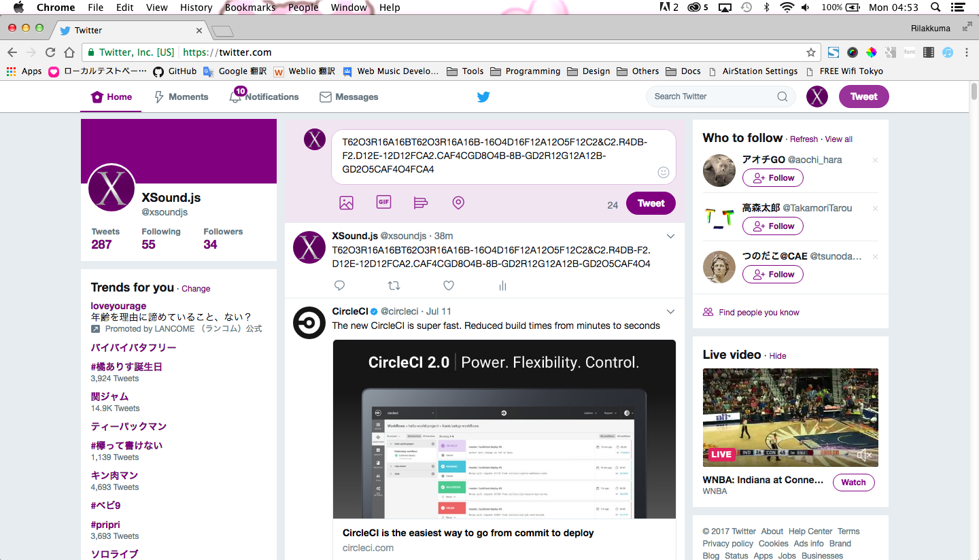Open the Chrome three-dot menu
The width and height of the screenshot is (979, 560).
pyautogui.click(x=967, y=52)
